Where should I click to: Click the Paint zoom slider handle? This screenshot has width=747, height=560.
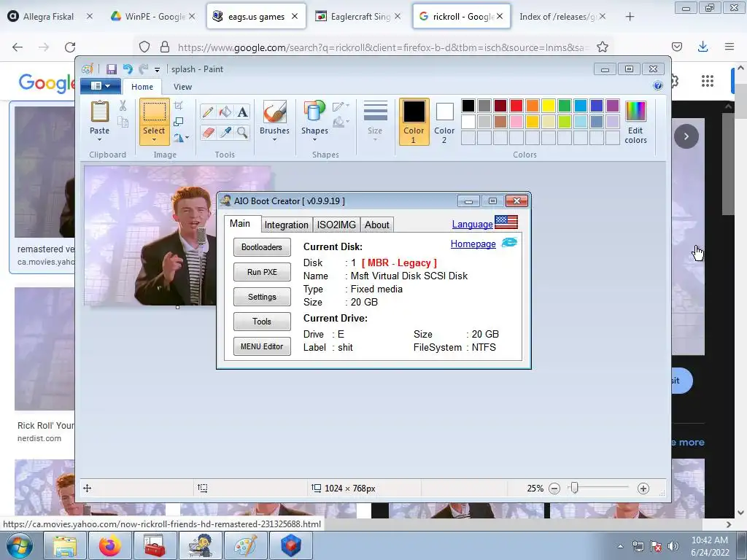575,488
